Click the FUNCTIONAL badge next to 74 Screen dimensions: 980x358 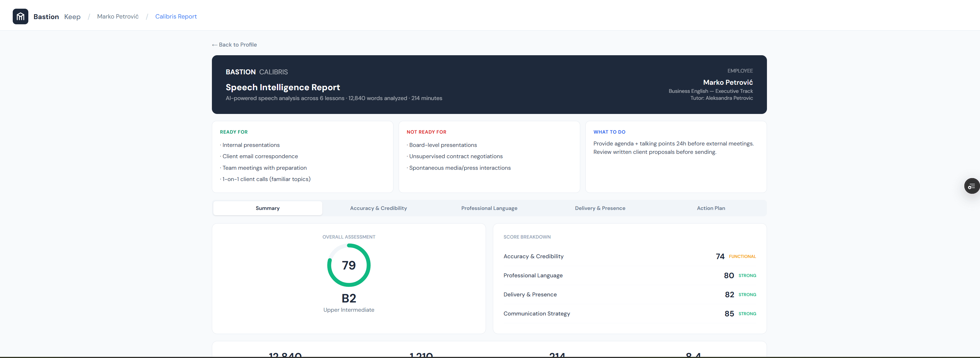pos(742,256)
